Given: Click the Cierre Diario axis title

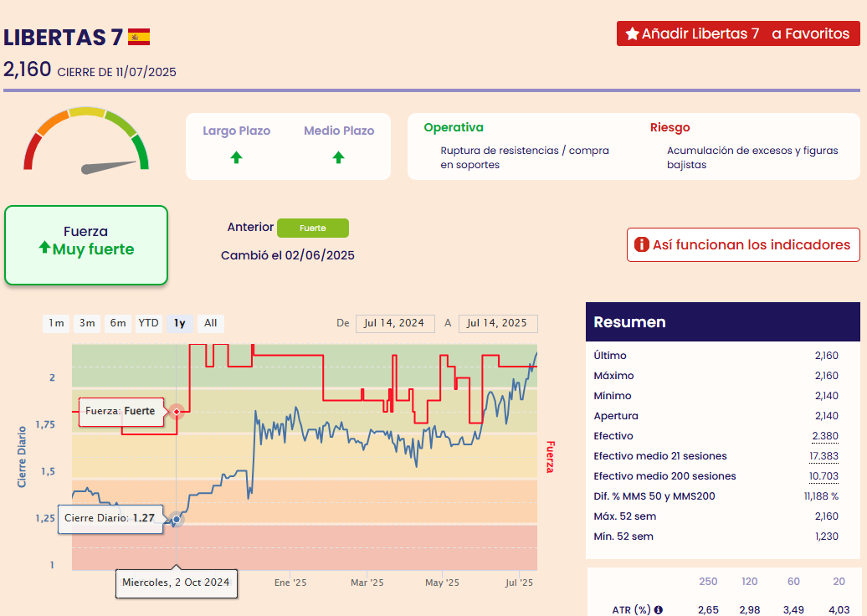Looking at the screenshot, I should (x=22, y=457).
